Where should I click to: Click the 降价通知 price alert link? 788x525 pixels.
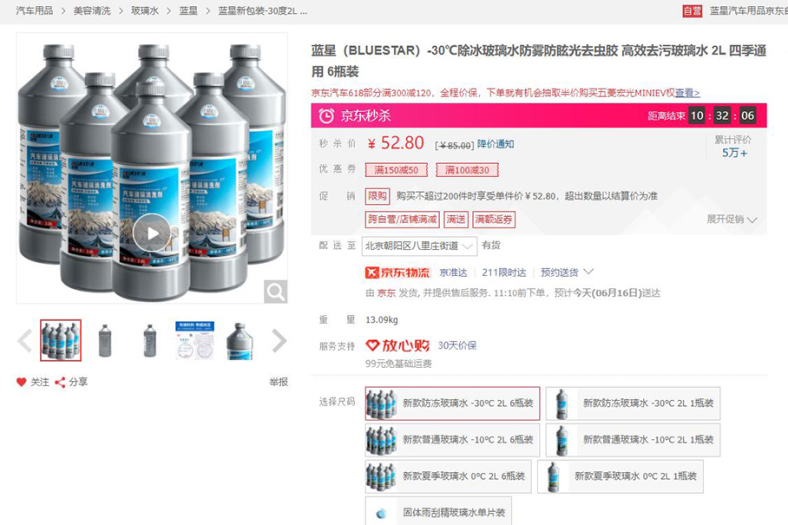point(496,144)
